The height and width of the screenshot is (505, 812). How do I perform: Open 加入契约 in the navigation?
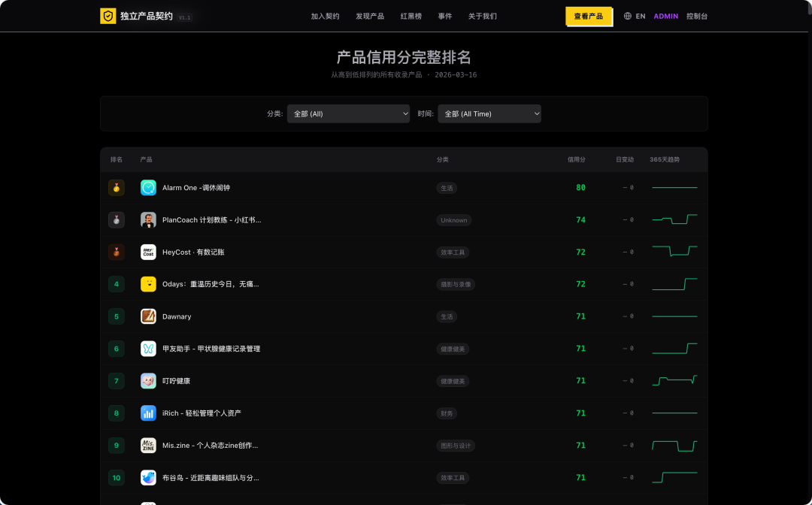325,16
